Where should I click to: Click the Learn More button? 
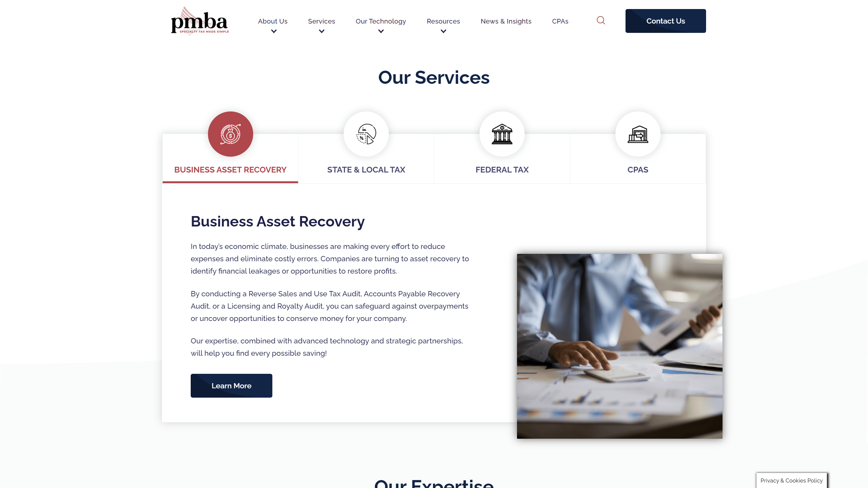tap(231, 386)
